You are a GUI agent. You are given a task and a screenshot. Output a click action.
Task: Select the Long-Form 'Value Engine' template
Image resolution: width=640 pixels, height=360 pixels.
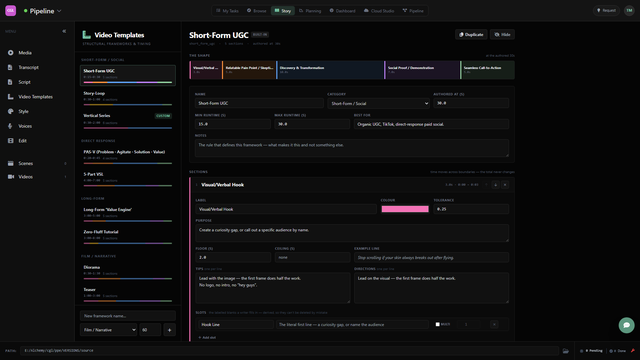coord(128,215)
